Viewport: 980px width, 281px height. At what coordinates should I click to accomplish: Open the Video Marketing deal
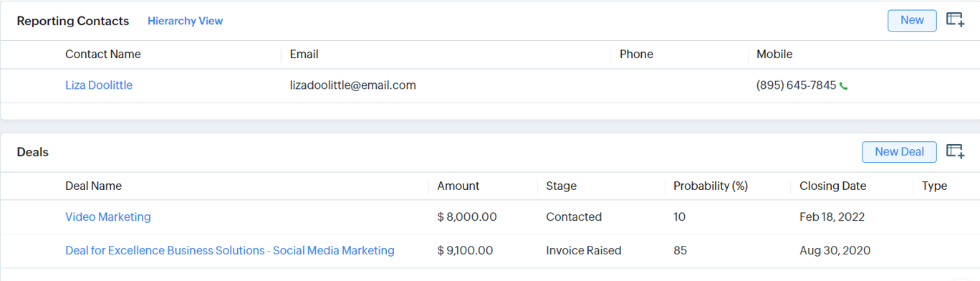coord(108,216)
